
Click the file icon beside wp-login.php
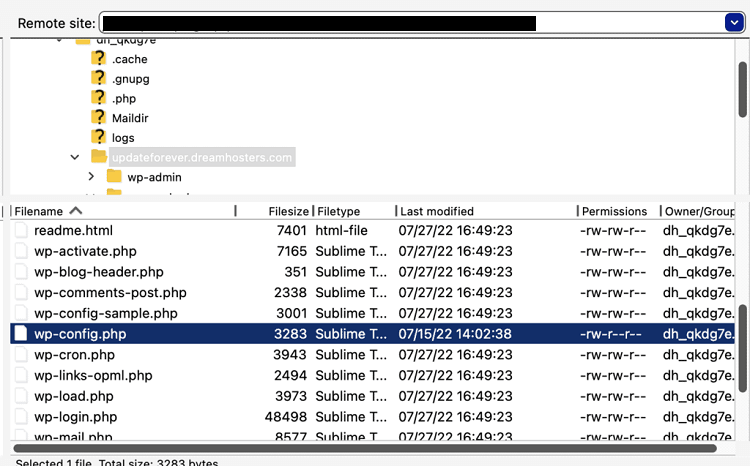pyautogui.click(x=22, y=417)
